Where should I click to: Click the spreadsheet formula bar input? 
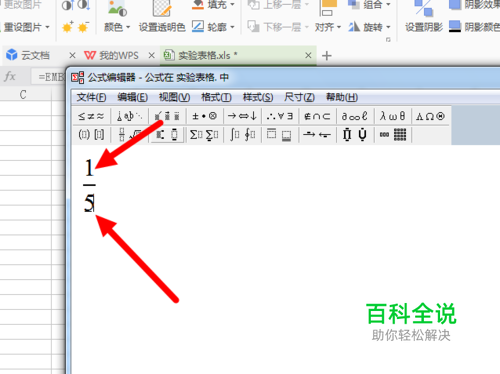click(48, 77)
